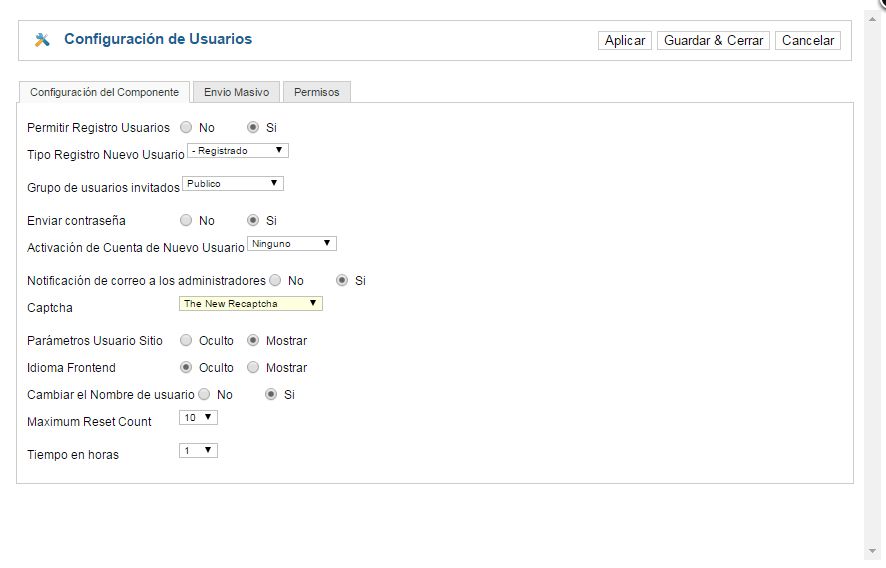Open the Tipo Registro Nuevo Usuario dropdown

pyautogui.click(x=238, y=150)
